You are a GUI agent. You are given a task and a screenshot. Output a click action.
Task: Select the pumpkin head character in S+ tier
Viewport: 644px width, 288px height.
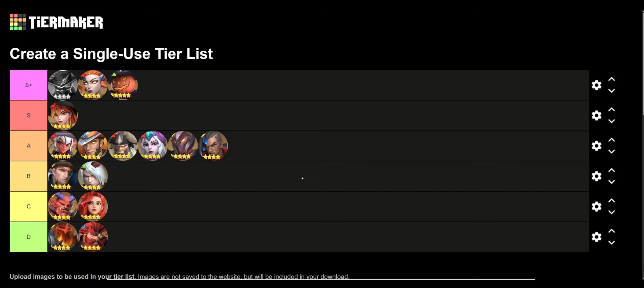[123, 85]
